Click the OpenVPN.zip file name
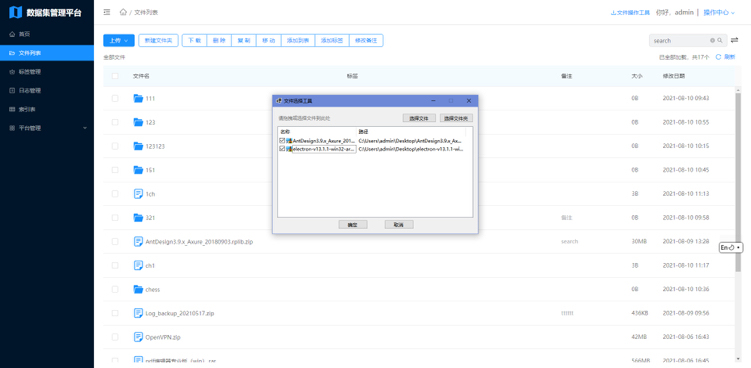751x368 pixels. pyautogui.click(x=163, y=337)
